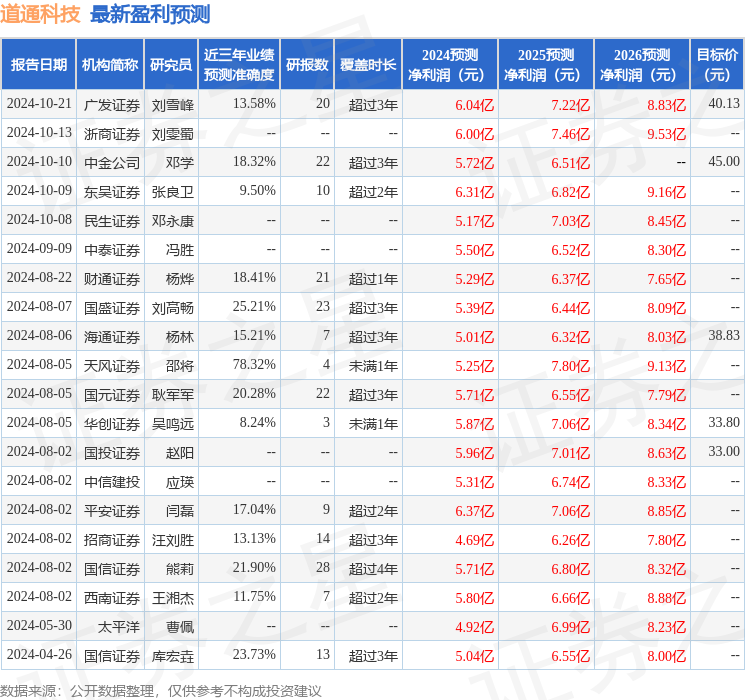This screenshot has width=745, height=700.
Task: Click 6.31亿 in 东吴证券 row
Action: coord(475,192)
